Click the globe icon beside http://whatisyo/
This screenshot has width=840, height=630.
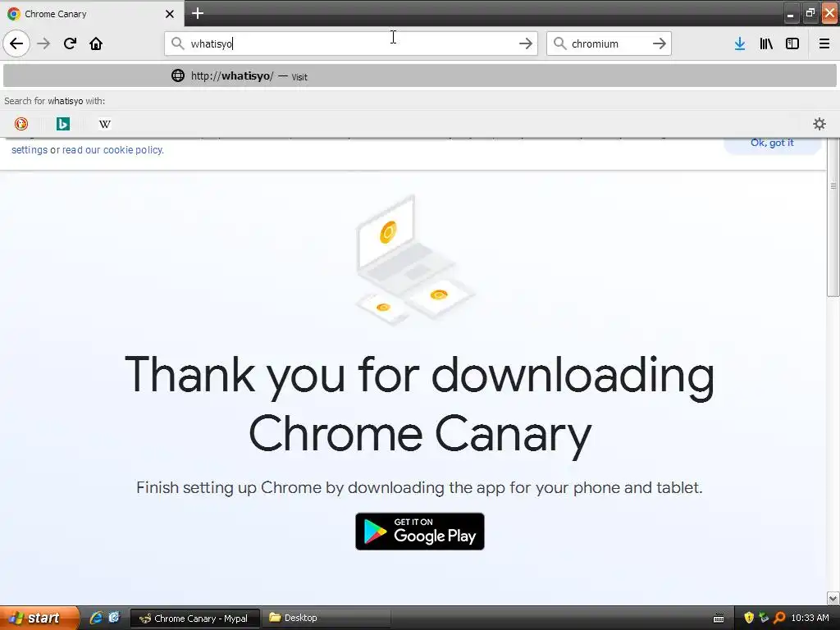pyautogui.click(x=178, y=75)
